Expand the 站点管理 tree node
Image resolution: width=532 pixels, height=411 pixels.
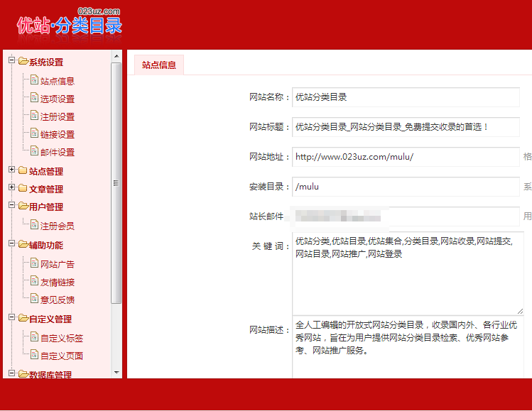[x=12, y=169]
